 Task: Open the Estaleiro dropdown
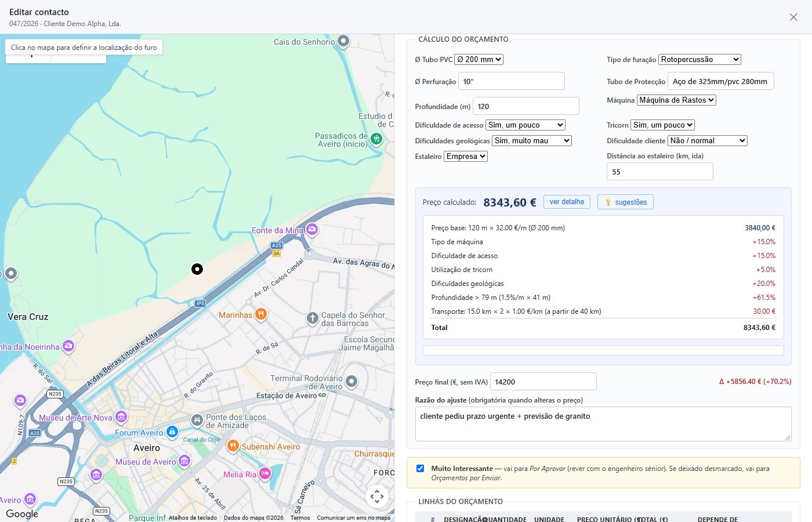(466, 156)
